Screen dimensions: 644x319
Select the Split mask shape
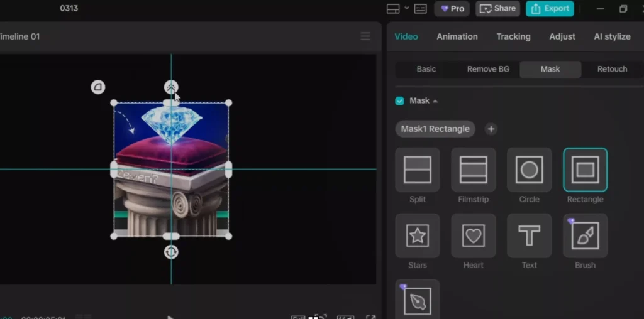pyautogui.click(x=418, y=170)
